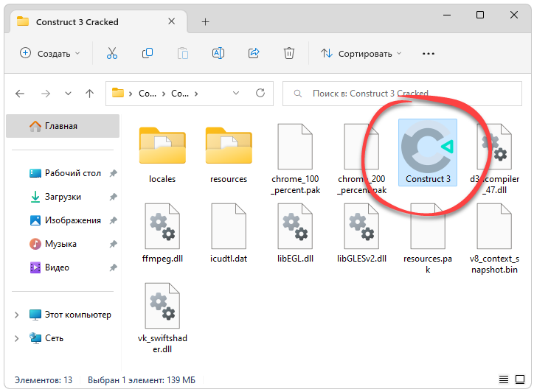Image resolution: width=534 pixels, height=392 pixels.
Task: Unpin Видео using pin icon
Action: (x=113, y=267)
